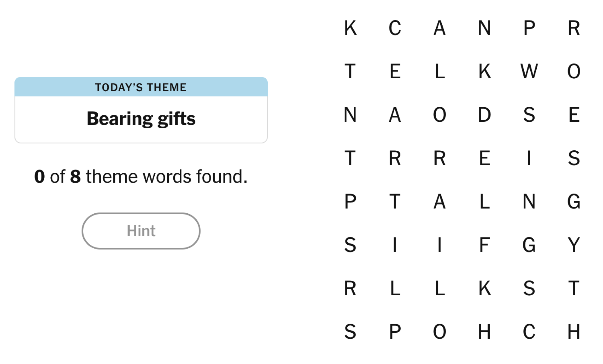Select the TODAY'S THEME header banner
The width and height of the screenshot is (603, 364).
(141, 87)
